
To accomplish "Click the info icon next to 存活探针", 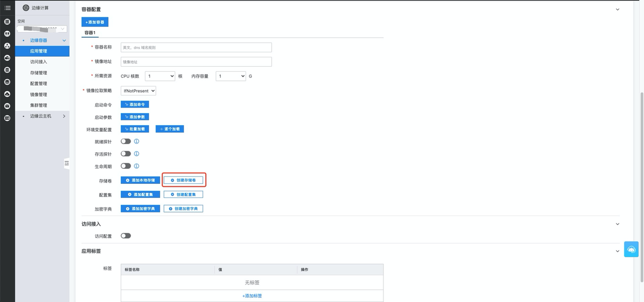I will [136, 154].
